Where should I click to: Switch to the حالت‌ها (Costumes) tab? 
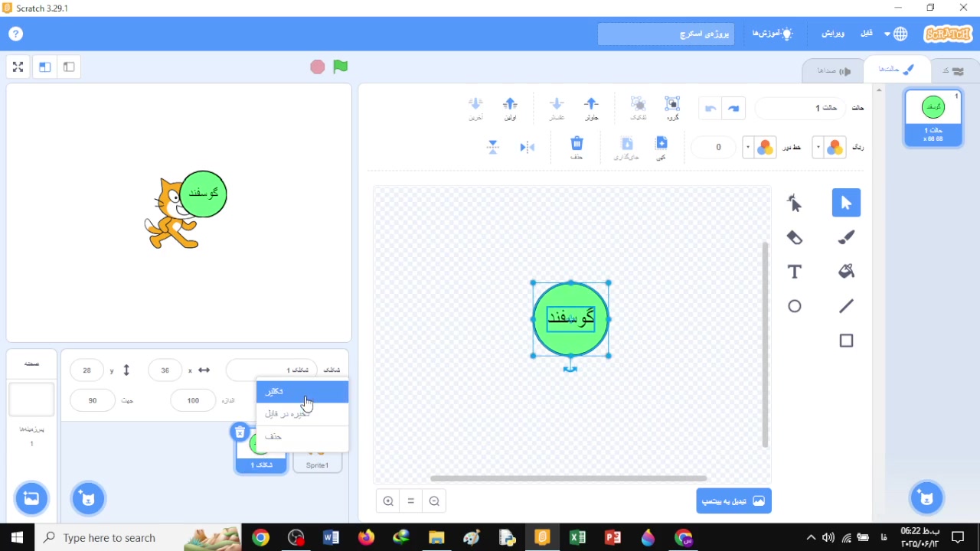(x=897, y=70)
